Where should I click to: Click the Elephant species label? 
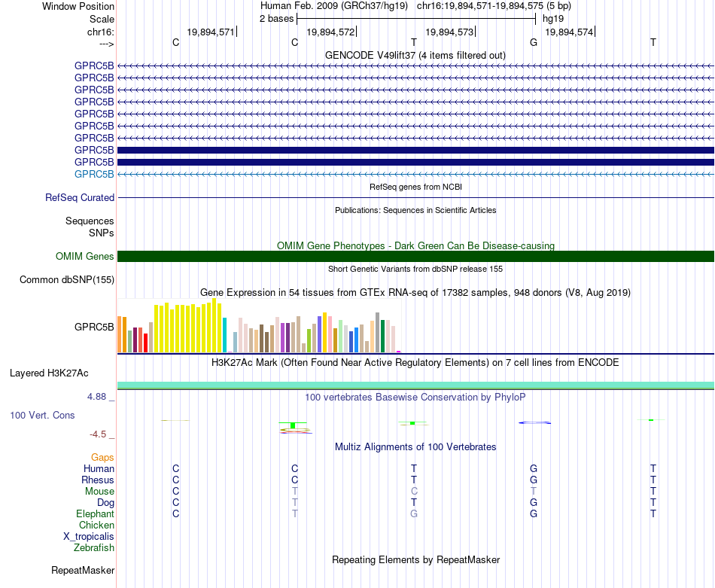click(96, 513)
